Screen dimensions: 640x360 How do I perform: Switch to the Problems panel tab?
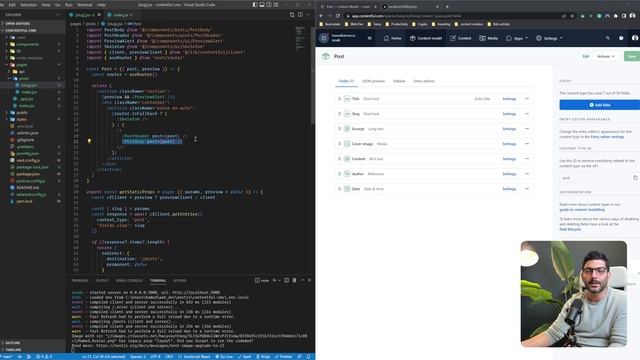point(80,280)
